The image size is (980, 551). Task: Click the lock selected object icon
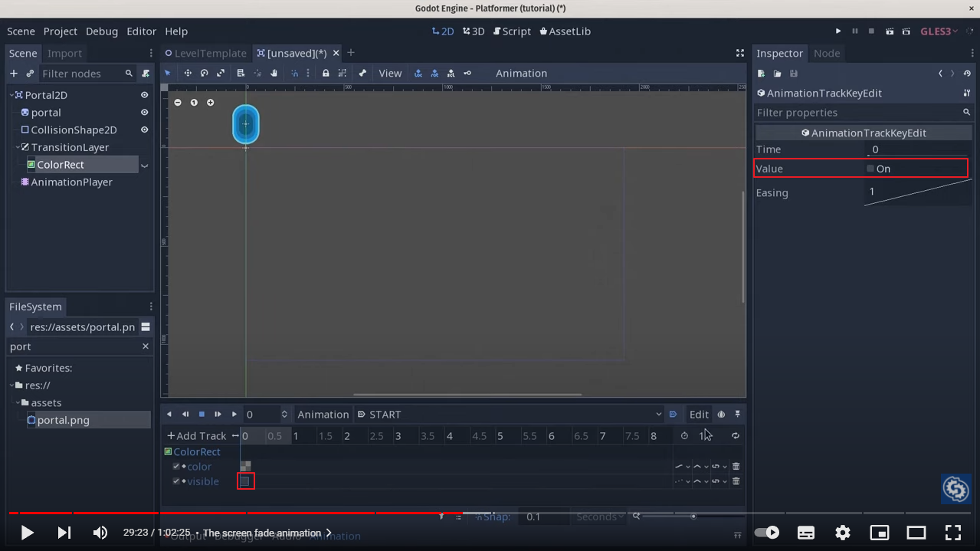coord(326,73)
